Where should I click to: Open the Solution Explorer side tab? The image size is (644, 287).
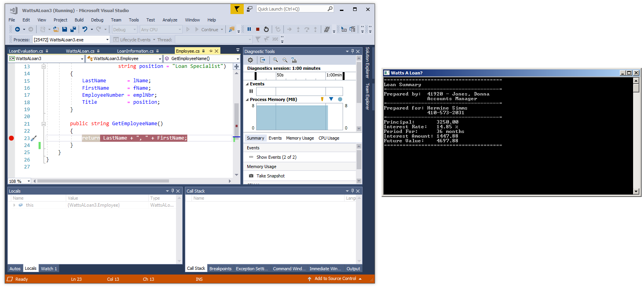[367, 63]
